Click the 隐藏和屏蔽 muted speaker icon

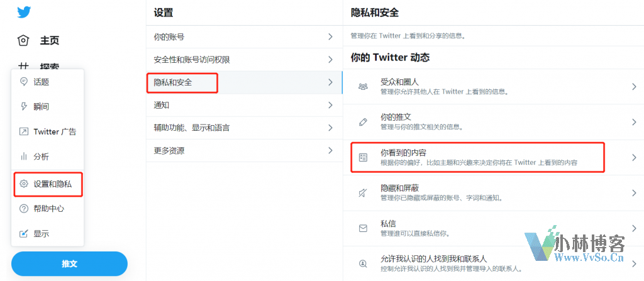(x=363, y=192)
